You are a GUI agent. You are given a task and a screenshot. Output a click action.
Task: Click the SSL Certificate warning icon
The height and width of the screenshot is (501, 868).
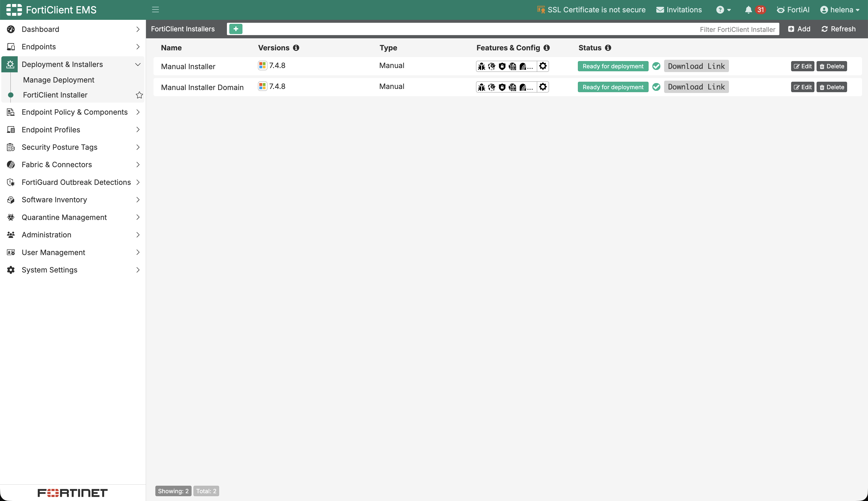(541, 10)
